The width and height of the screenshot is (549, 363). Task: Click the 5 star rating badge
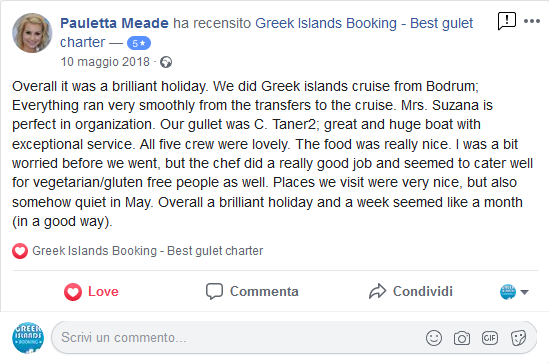pyautogui.click(x=139, y=43)
